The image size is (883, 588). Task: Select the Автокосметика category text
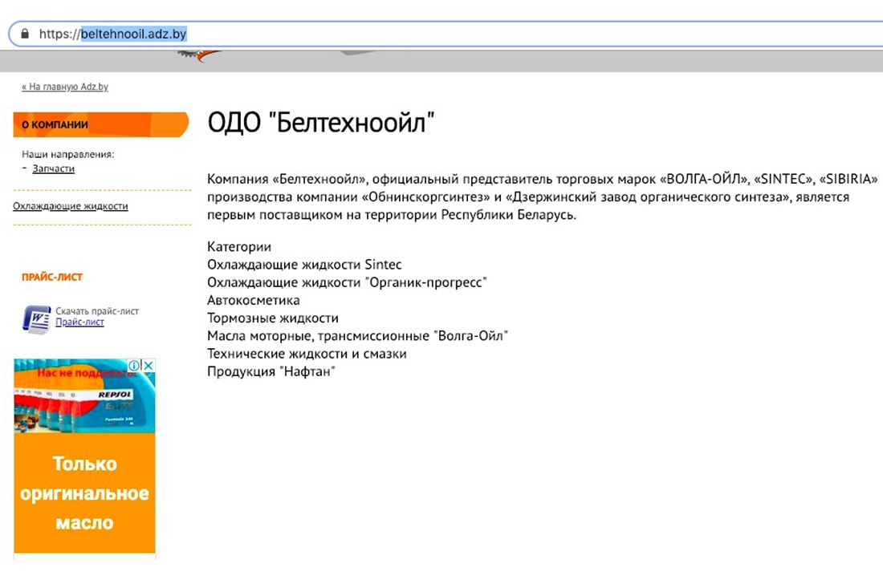click(x=254, y=300)
